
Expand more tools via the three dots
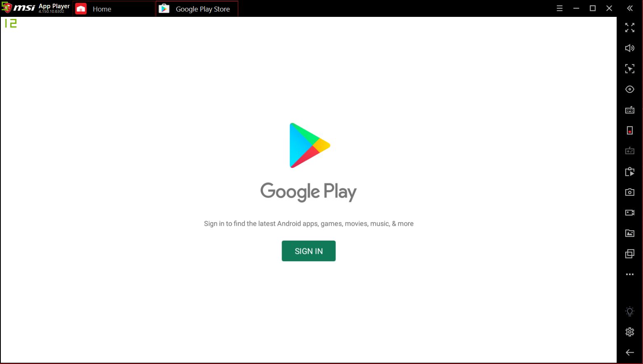(629, 274)
